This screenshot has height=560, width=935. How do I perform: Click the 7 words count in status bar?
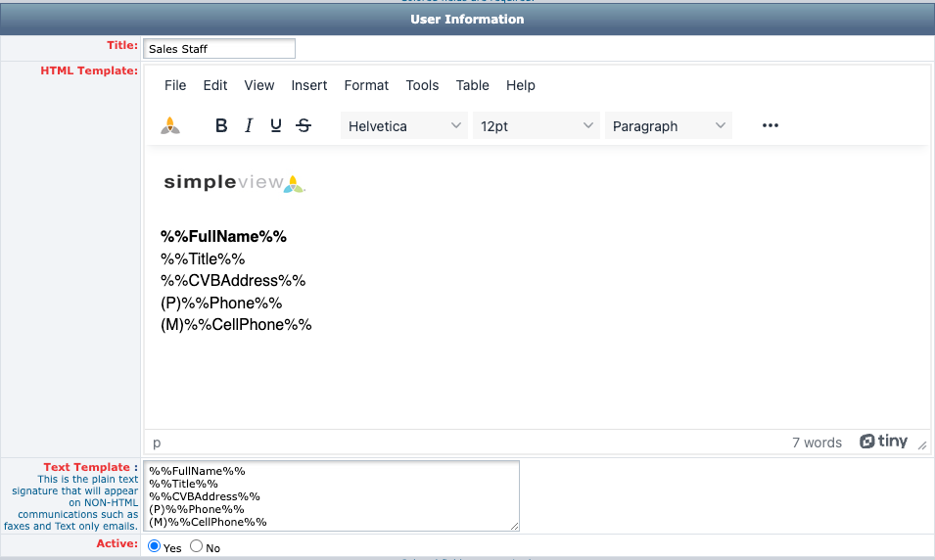click(817, 443)
